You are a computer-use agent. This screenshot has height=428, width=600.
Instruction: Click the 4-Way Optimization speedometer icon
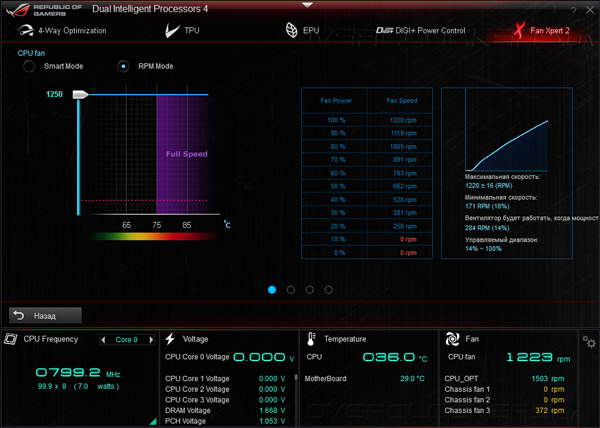tap(26, 31)
